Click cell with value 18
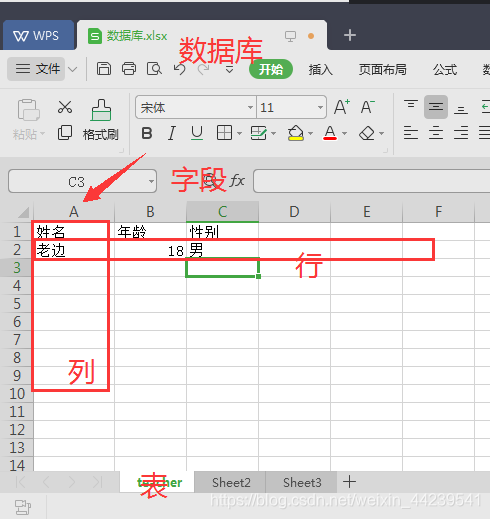Image resolution: width=490 pixels, height=519 pixels. (150, 250)
